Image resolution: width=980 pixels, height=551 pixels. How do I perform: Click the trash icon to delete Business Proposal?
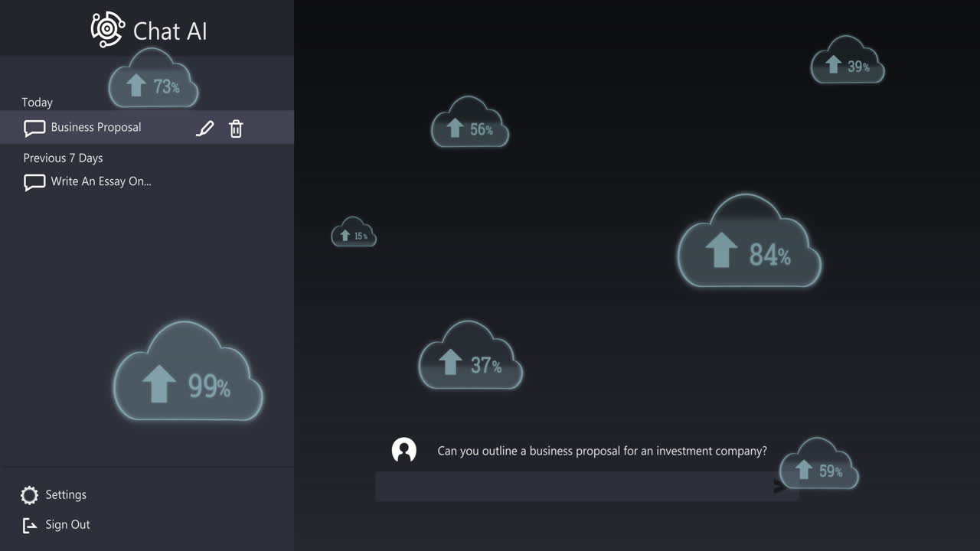(236, 129)
